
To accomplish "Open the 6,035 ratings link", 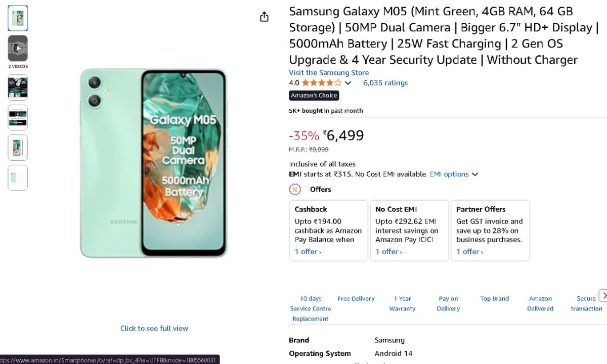I will (385, 83).
